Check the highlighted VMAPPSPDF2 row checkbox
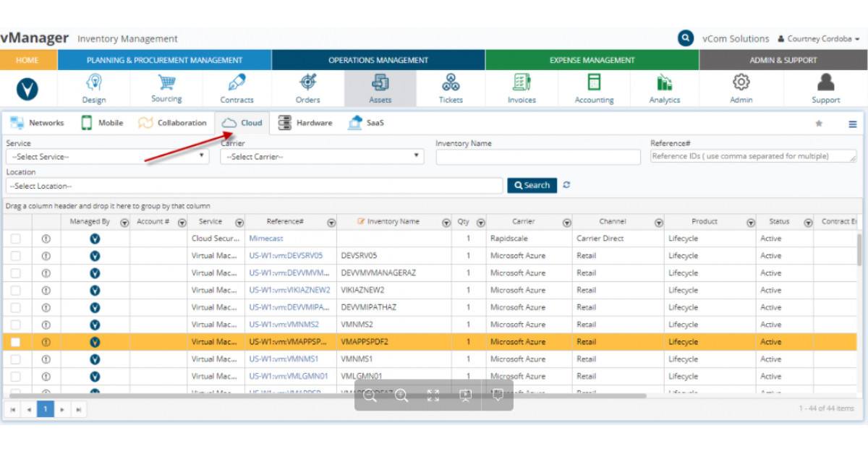868x454 pixels. pos(17,341)
